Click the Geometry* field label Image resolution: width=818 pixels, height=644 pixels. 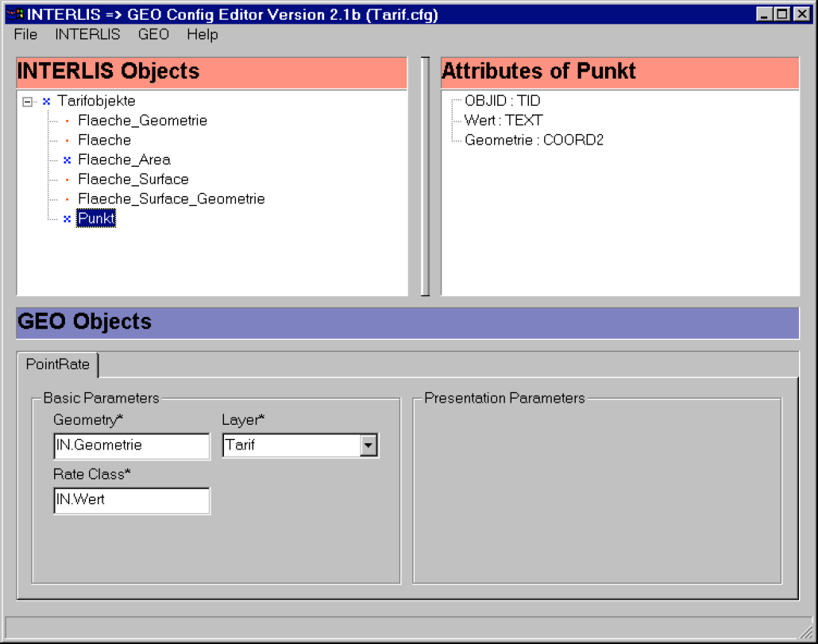coord(88,420)
